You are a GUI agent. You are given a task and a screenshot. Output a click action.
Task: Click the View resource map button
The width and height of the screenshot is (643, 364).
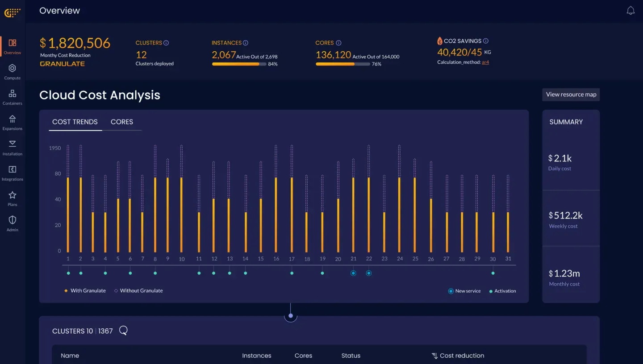(571, 95)
